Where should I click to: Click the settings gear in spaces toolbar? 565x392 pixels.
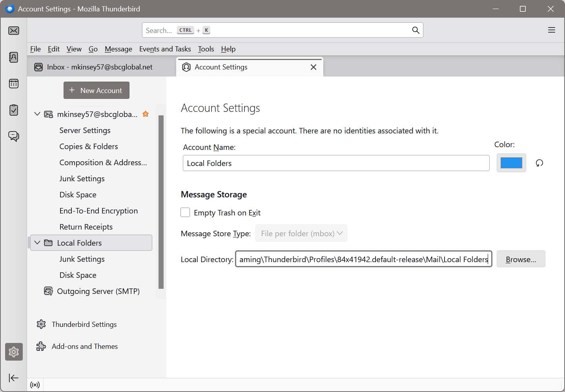pyautogui.click(x=14, y=352)
